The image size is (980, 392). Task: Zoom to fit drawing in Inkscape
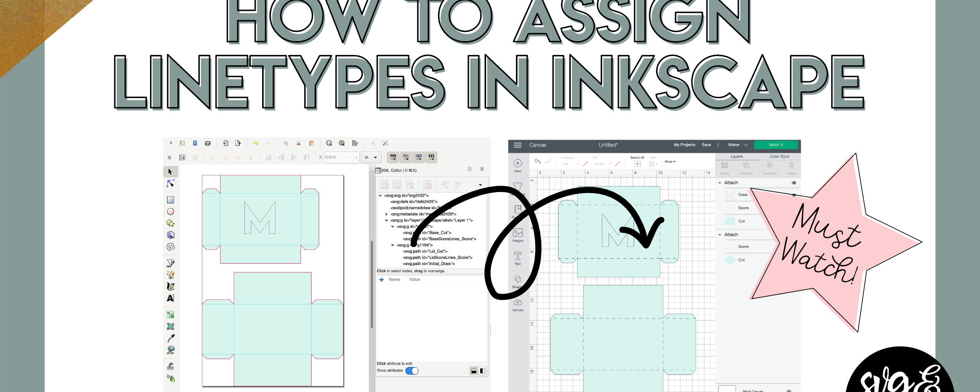coord(342,143)
